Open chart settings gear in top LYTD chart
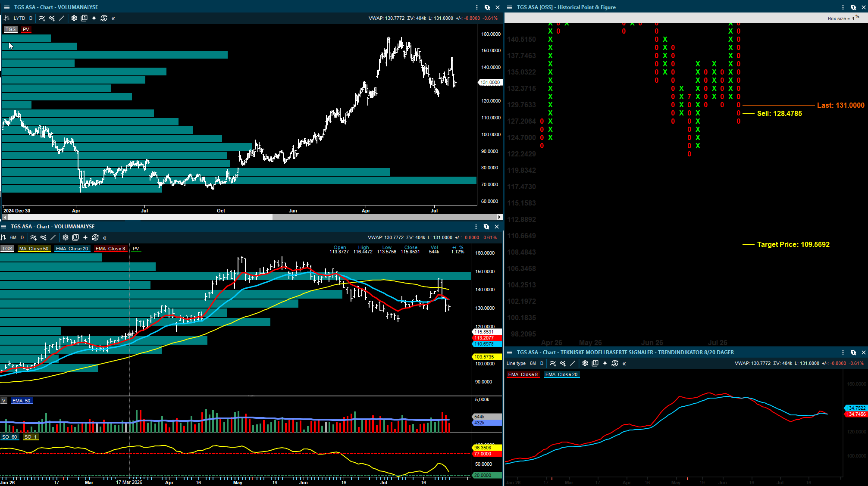Image resolution: width=868 pixels, height=486 pixels. click(x=74, y=18)
